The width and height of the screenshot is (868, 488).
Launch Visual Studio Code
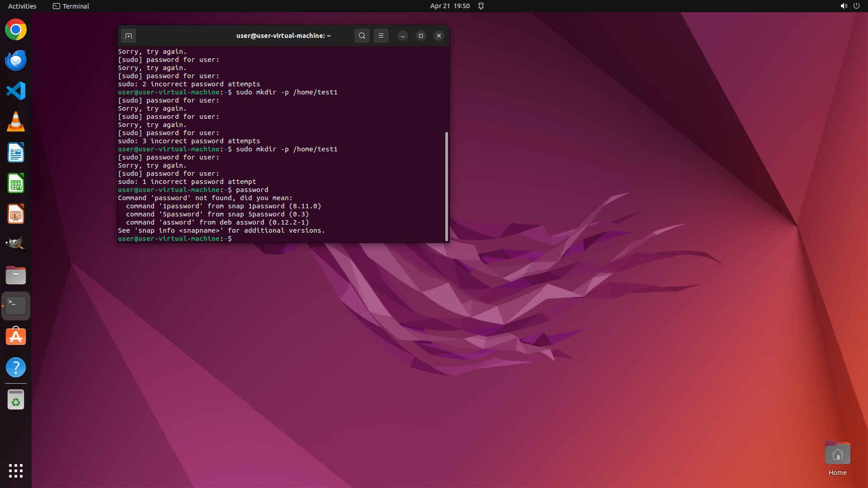click(16, 91)
